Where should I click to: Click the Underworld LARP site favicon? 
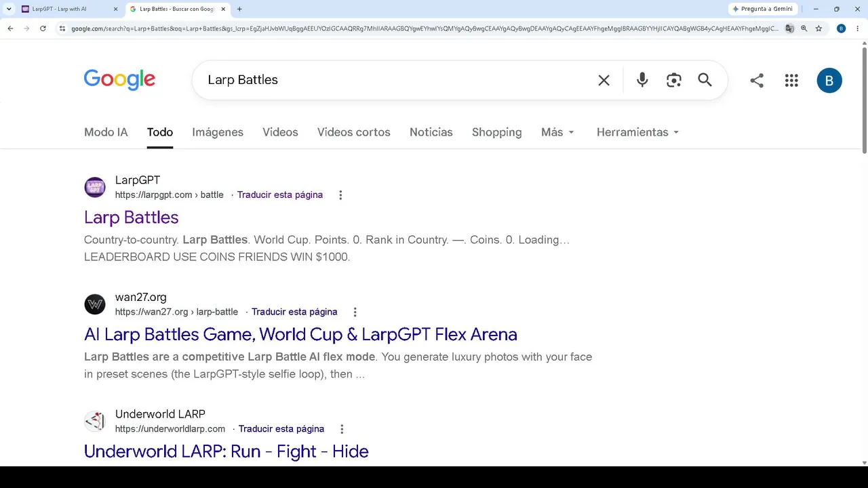(95, 421)
